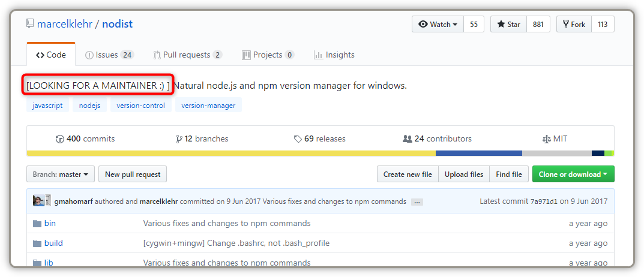View the 12 branches list
Viewport: 644px width, 277px height.
point(202,138)
